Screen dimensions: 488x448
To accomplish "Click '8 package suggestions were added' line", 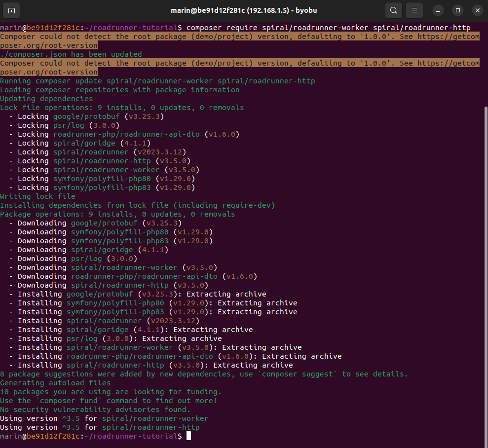I will pos(204,374).
